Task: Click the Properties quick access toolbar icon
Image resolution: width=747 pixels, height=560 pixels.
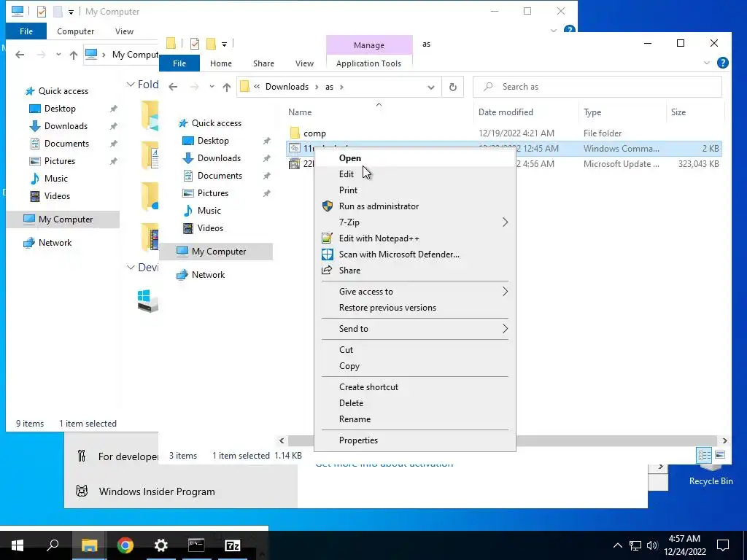Action: [x=194, y=44]
